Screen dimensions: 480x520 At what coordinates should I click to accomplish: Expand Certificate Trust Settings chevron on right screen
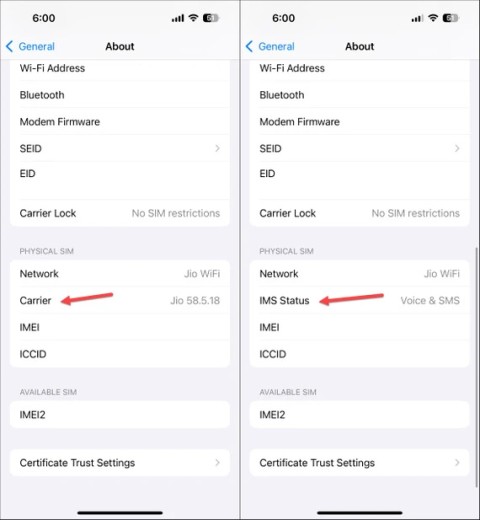coord(457,463)
